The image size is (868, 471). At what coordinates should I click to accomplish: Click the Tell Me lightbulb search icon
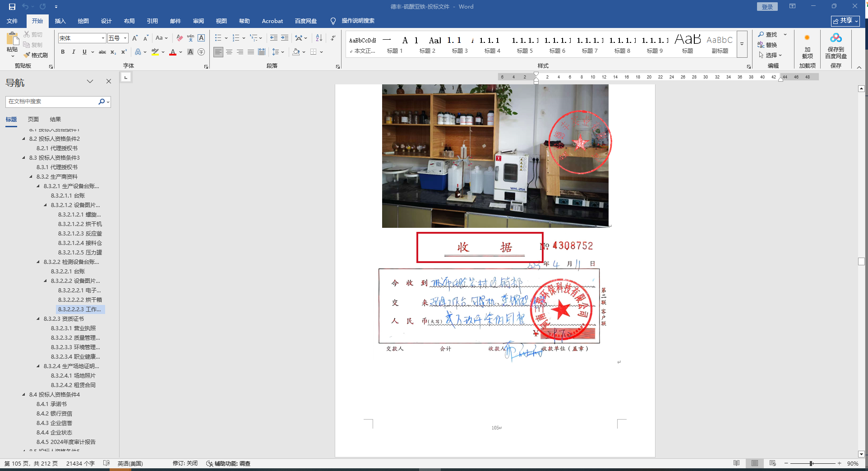point(333,21)
